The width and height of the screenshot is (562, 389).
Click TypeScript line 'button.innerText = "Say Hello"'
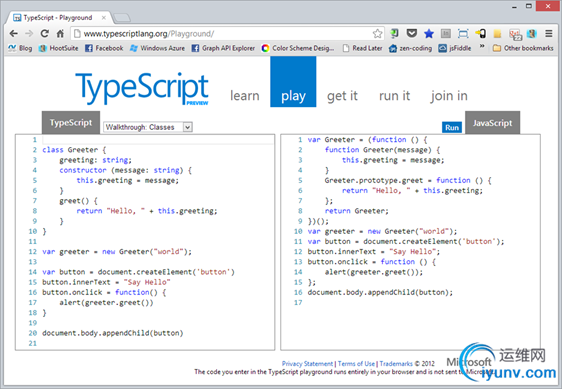(x=106, y=282)
